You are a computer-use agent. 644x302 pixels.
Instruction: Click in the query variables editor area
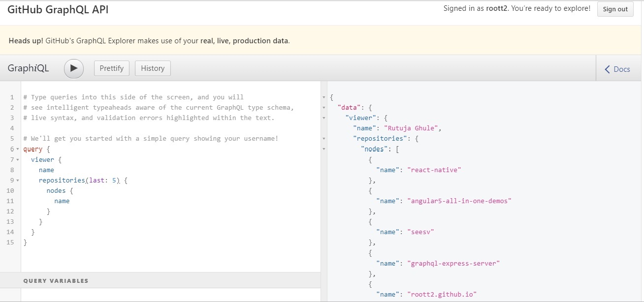170,295
